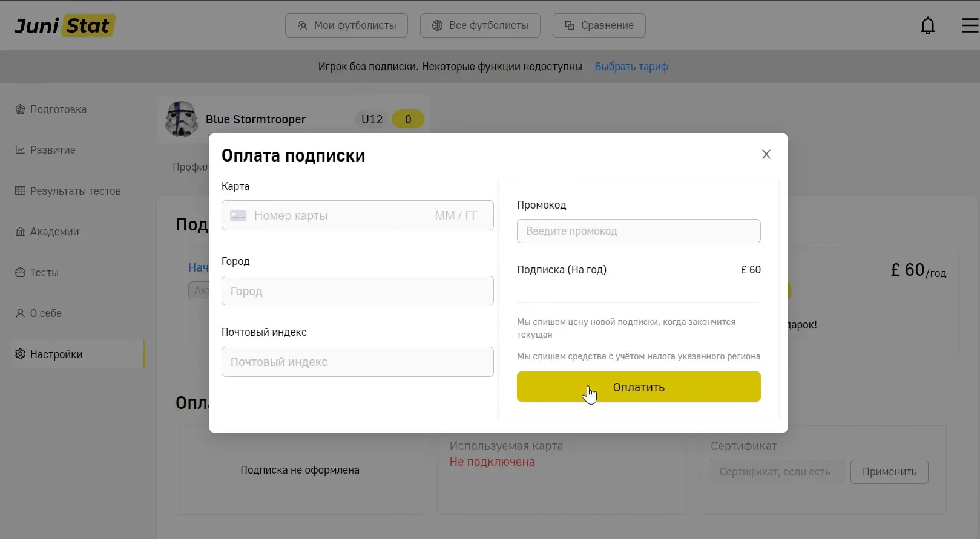The height and width of the screenshot is (539, 980).
Task: Select Настройки in the sidebar
Action: pos(56,354)
